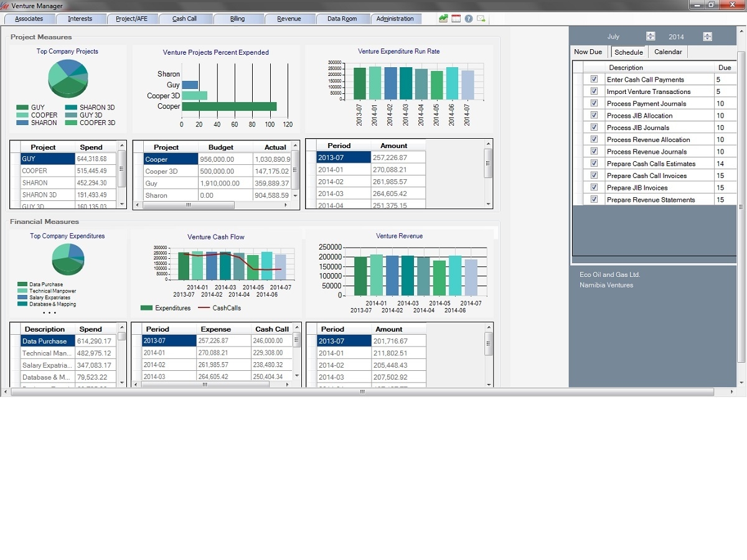Switch to the Schedule tab
747x560 pixels.
pyautogui.click(x=629, y=52)
